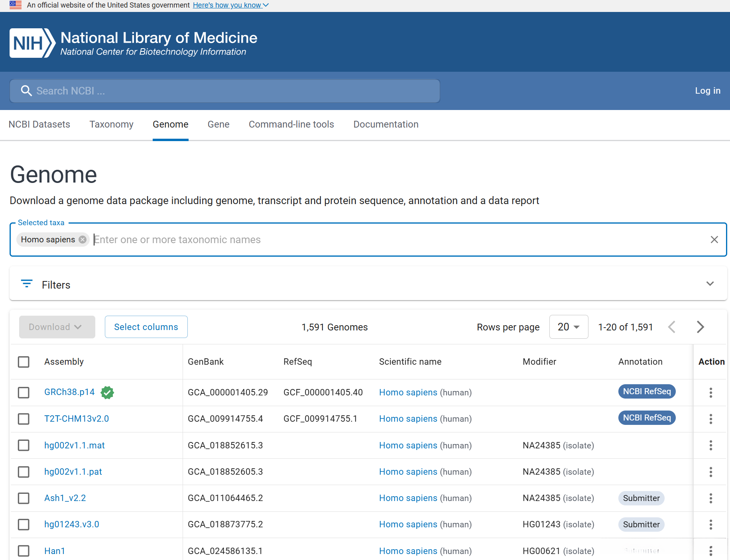Click Search NCBI input field

tap(225, 91)
